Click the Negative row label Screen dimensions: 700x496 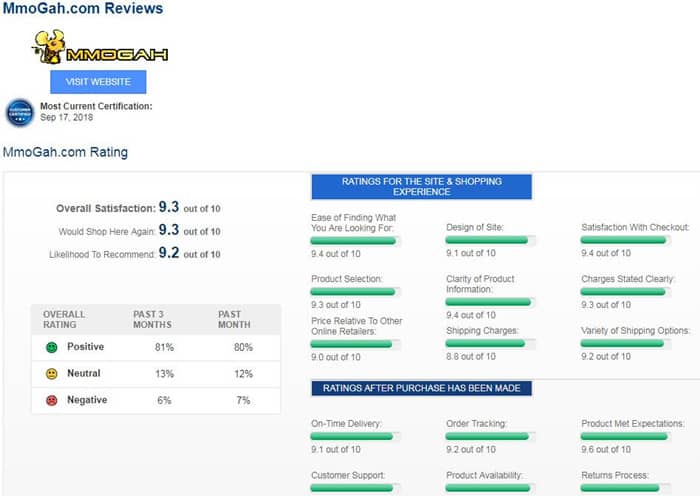click(87, 400)
